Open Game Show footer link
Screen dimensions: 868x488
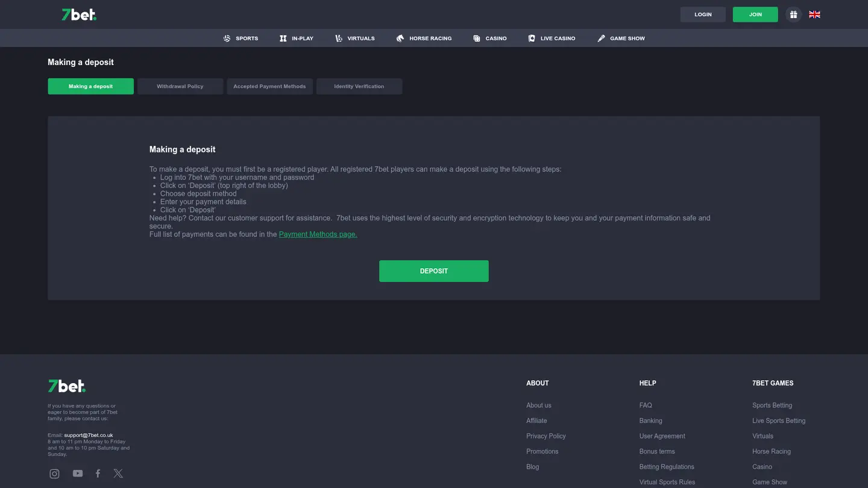coord(770,482)
